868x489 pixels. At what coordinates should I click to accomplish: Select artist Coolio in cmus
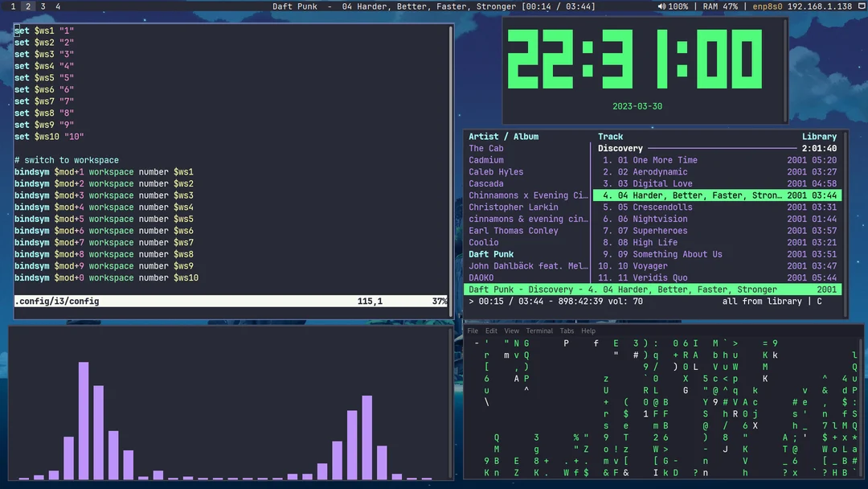click(484, 242)
